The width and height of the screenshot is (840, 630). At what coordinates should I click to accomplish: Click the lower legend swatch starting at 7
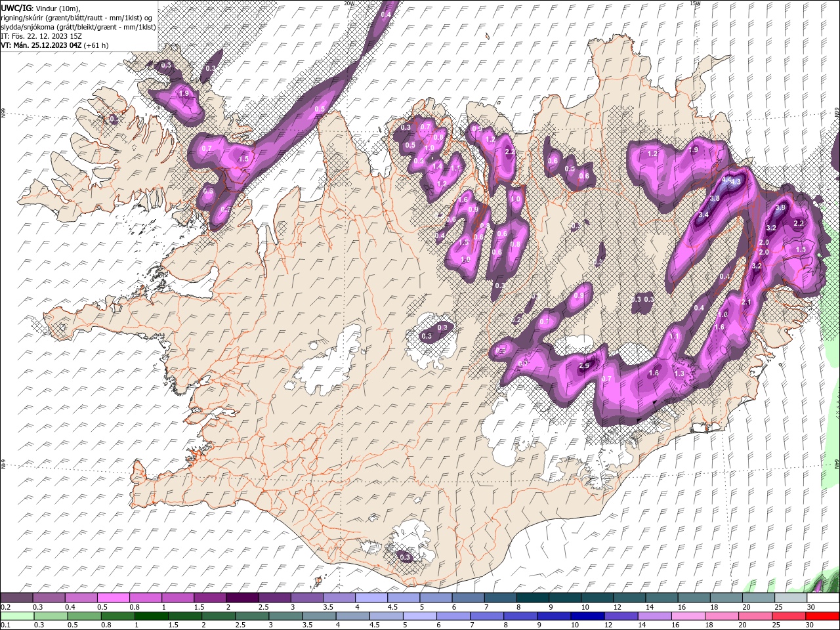pyautogui.click(x=487, y=616)
